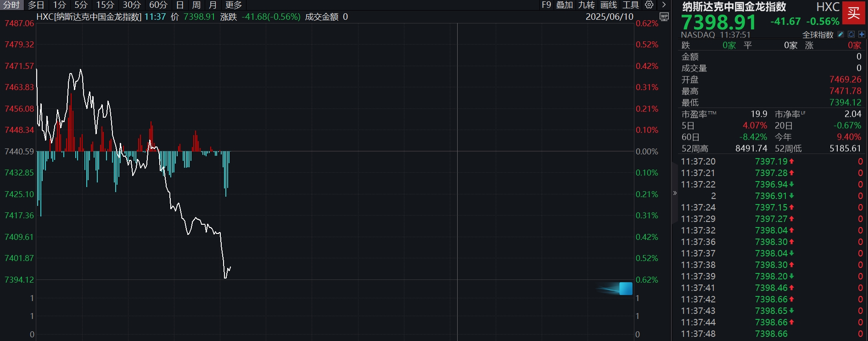Viewport: 868px width, 341px height.
Task: Click the 全球指数 category link
Action: pos(818,35)
